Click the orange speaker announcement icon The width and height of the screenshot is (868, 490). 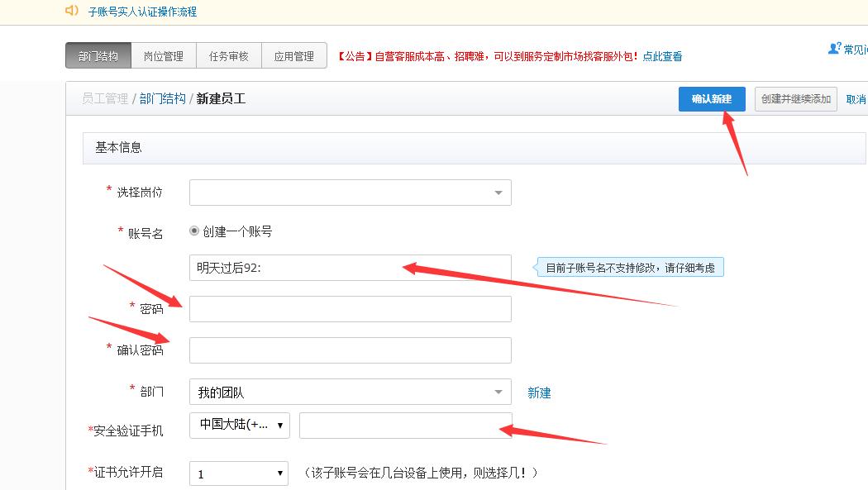click(x=69, y=12)
